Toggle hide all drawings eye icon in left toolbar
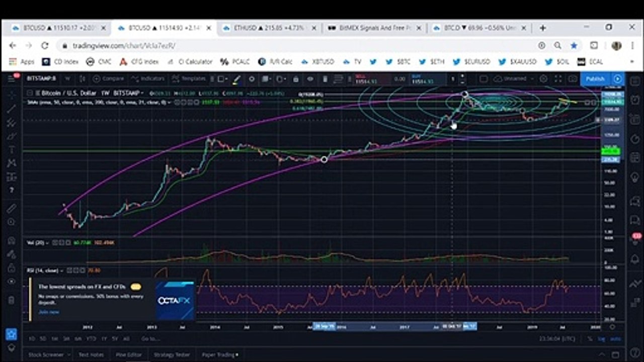This screenshot has height=362, width=644. [11, 282]
